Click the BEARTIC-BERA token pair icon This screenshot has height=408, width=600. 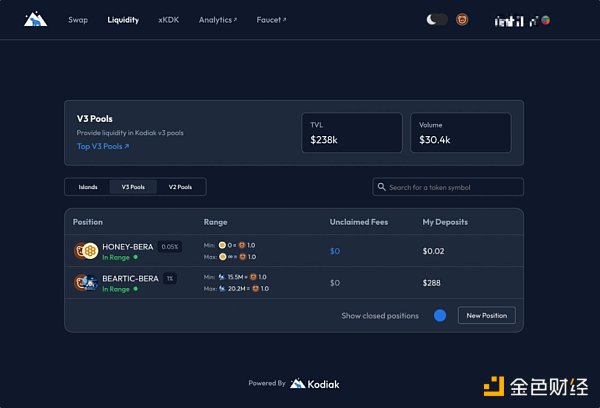tap(86, 282)
